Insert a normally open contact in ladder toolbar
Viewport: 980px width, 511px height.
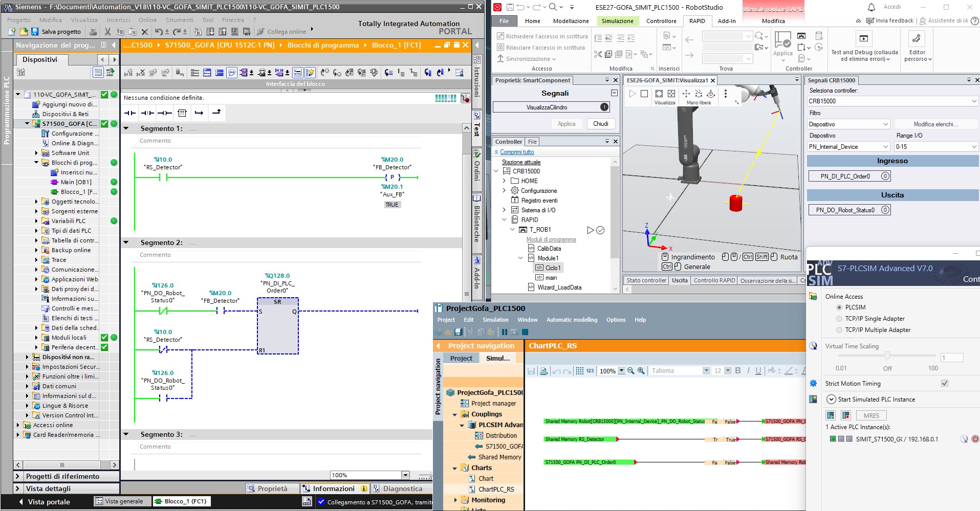130,113
